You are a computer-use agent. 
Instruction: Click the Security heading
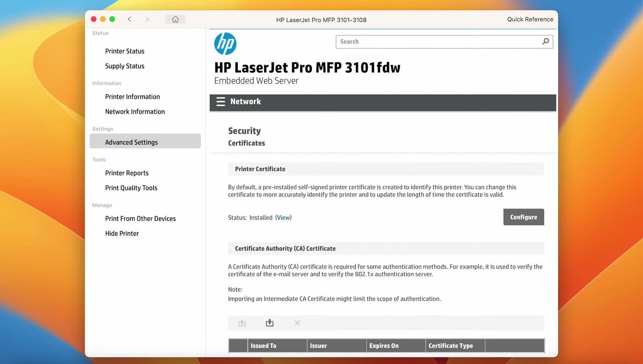244,131
